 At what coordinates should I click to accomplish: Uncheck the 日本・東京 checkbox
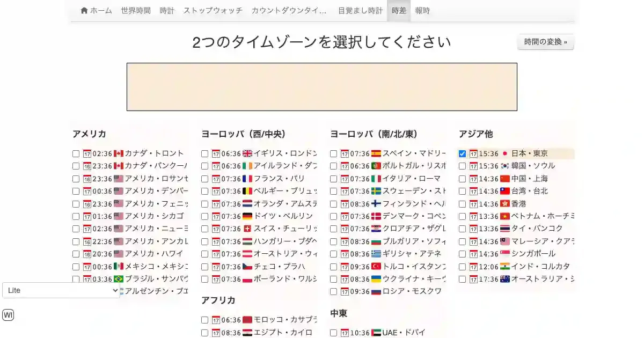[x=462, y=154]
